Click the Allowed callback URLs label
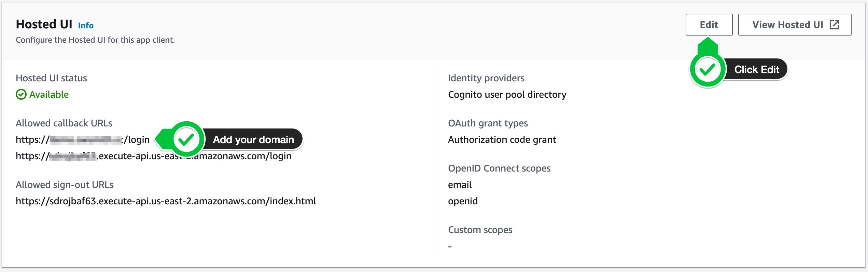This screenshot has height=272, width=868. pos(64,123)
